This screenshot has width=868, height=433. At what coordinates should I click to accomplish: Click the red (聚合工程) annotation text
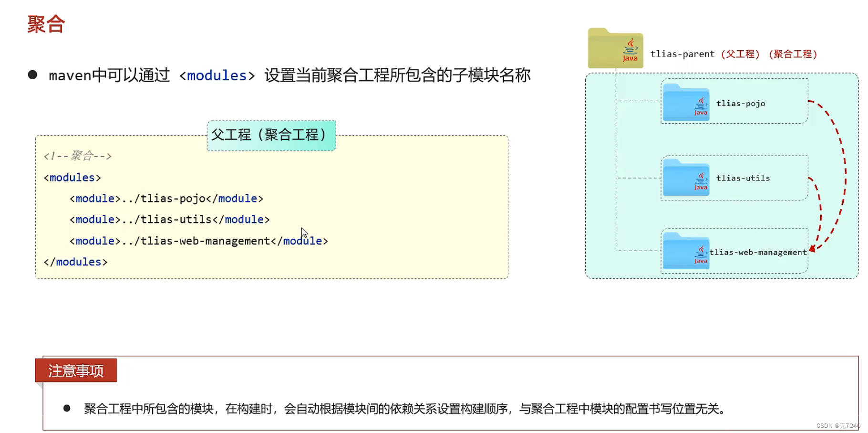tap(793, 54)
